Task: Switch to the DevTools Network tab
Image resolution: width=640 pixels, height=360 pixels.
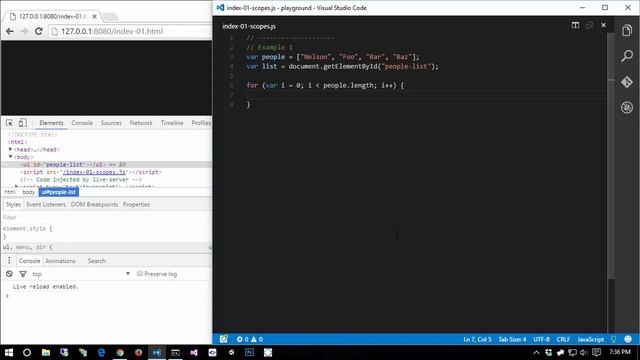Action: pos(141,123)
